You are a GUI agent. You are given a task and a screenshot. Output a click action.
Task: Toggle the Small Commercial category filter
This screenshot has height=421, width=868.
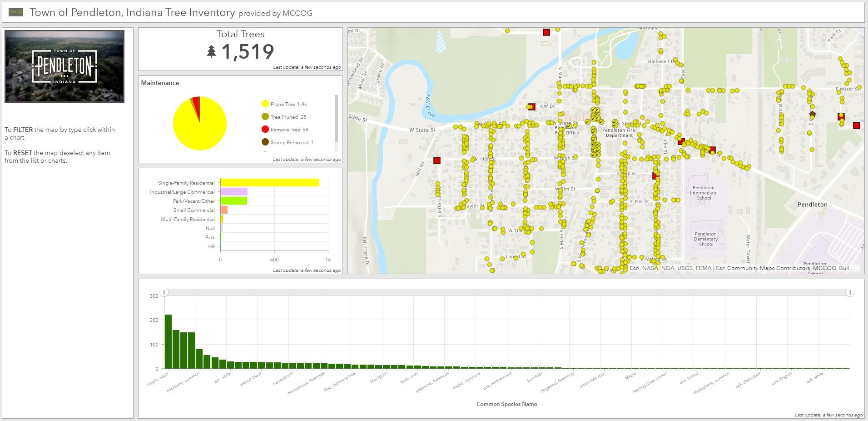tap(223, 210)
